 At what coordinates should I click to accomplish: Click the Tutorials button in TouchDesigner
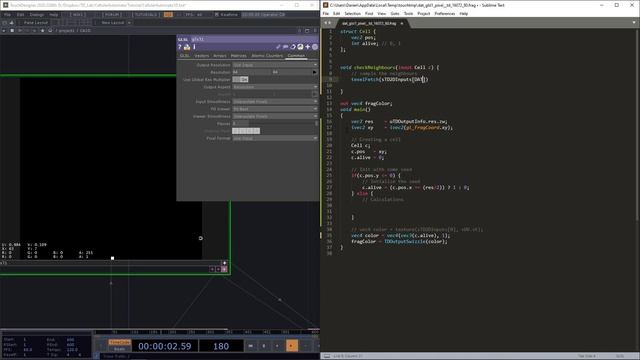pos(146,14)
